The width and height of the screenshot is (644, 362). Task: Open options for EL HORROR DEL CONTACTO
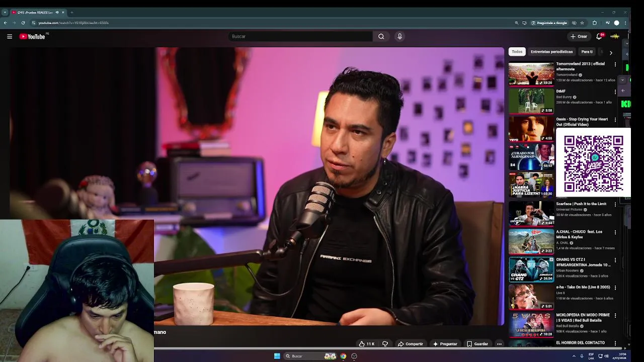pos(615,343)
